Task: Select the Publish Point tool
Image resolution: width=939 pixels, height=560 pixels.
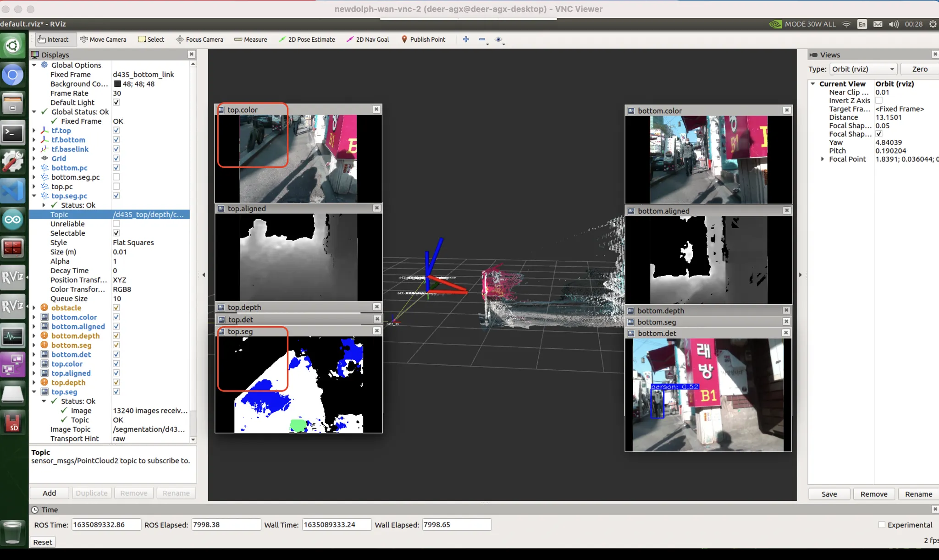Action: coord(423,39)
